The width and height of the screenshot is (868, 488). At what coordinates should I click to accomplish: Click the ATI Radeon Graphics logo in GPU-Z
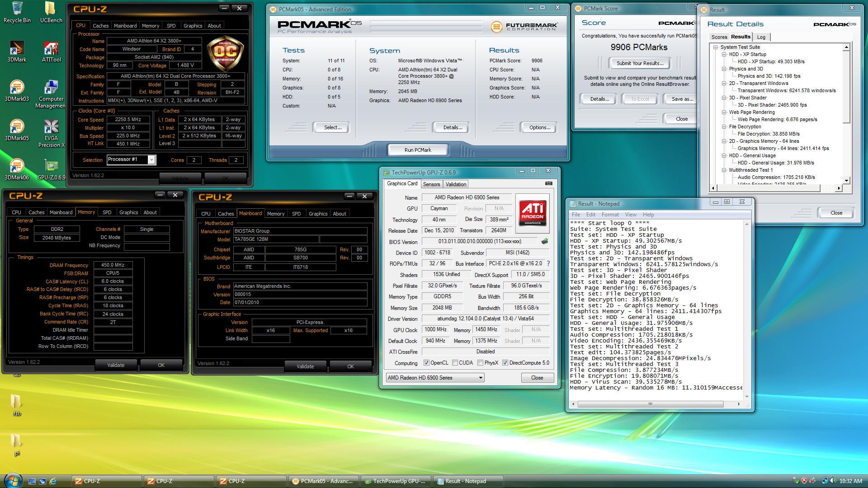pos(533,213)
